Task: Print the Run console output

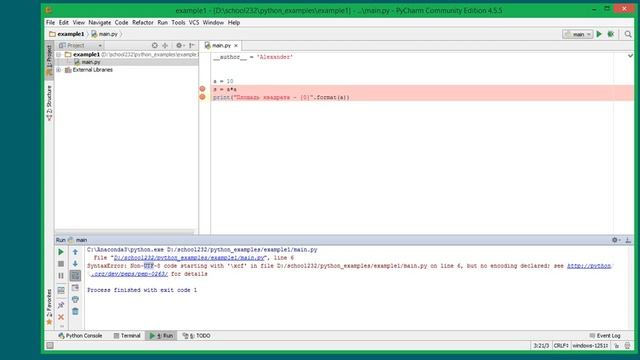Action: tap(75, 300)
